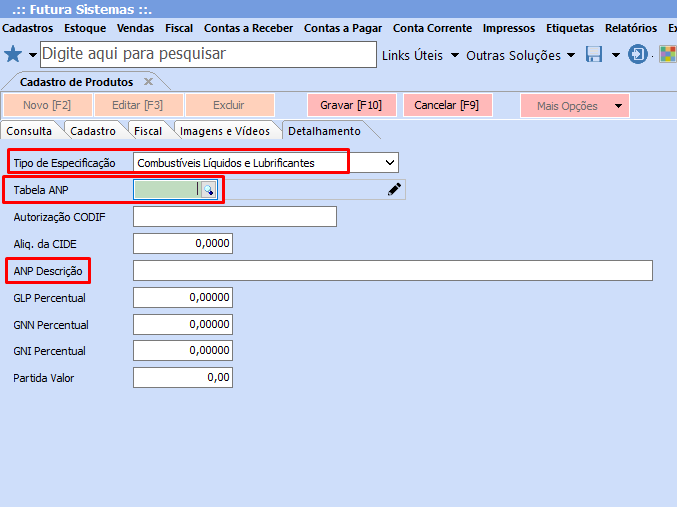
Task: Open the Contas a Receber menu
Action: 248,28
